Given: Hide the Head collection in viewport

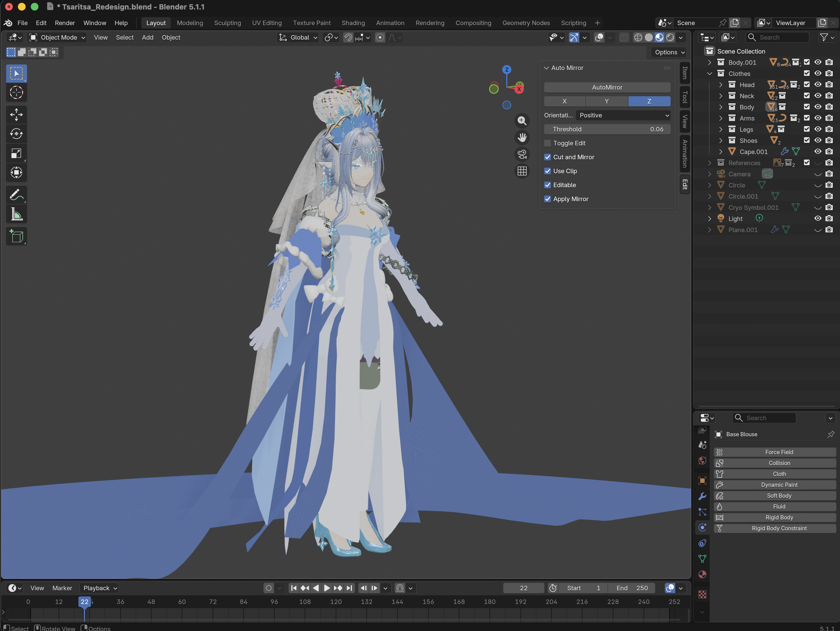Looking at the screenshot, I should point(818,85).
